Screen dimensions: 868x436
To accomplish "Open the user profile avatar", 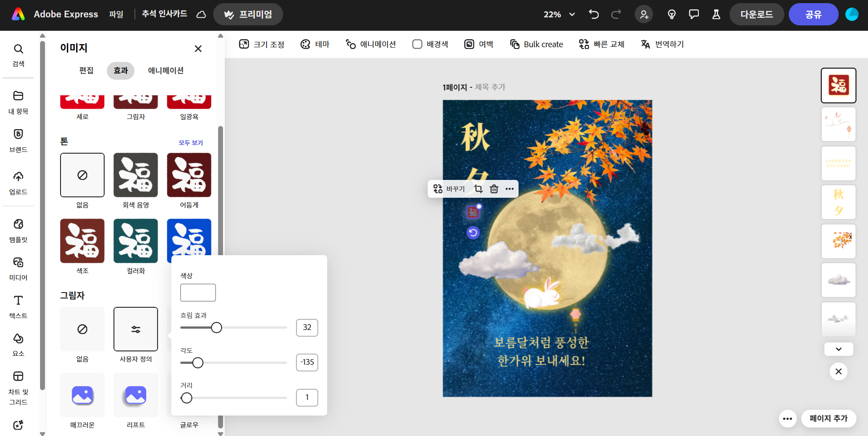I will [x=852, y=14].
